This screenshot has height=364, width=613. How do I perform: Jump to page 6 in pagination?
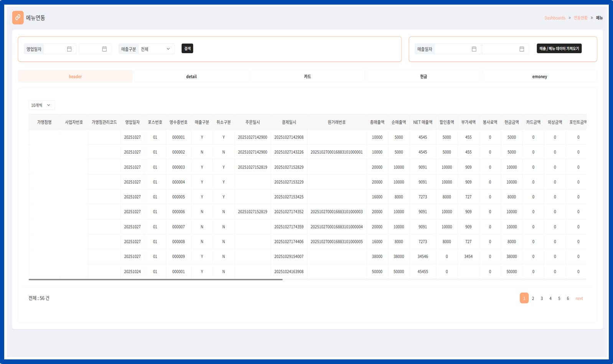pos(568,298)
